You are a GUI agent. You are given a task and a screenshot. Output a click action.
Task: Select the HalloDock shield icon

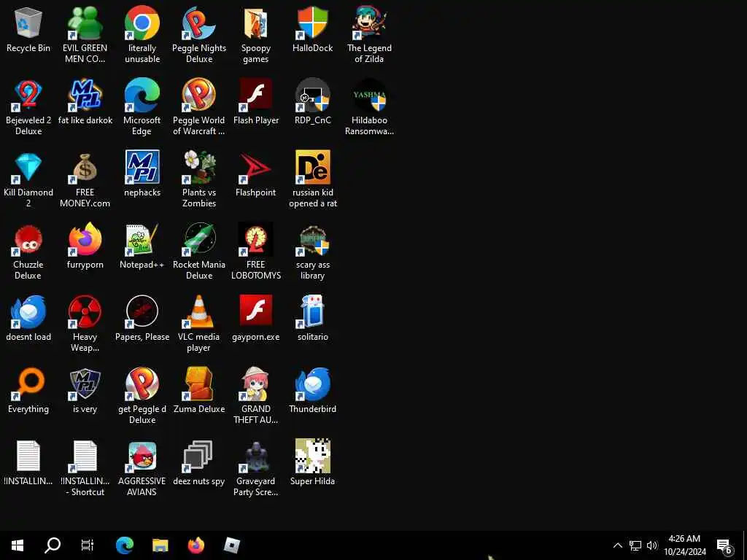click(312, 23)
